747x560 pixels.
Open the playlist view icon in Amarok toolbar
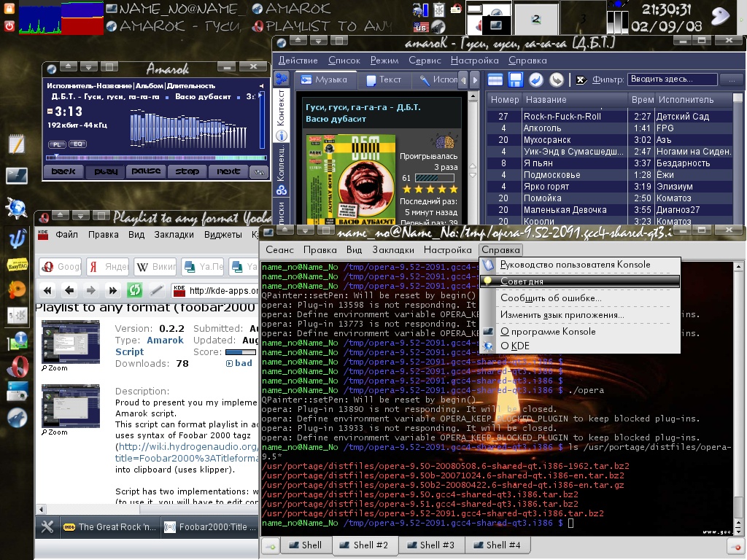point(495,79)
